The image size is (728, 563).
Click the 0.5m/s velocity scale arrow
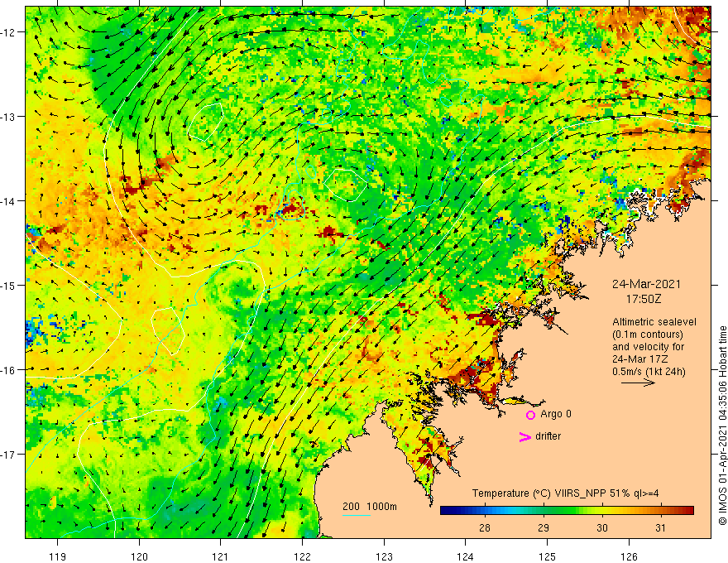pos(638,383)
